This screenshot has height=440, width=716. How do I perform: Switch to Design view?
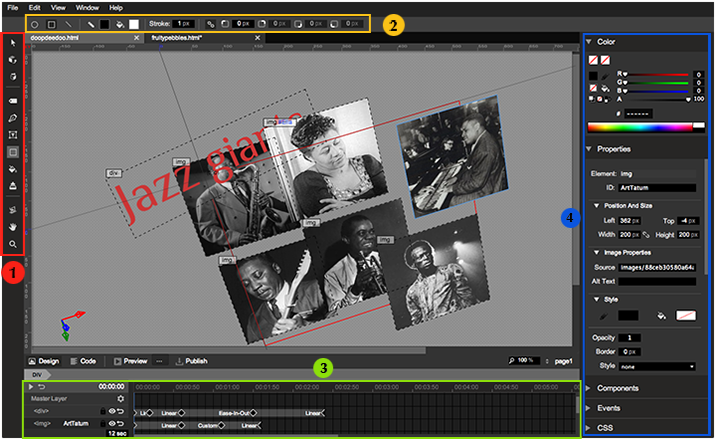44,361
